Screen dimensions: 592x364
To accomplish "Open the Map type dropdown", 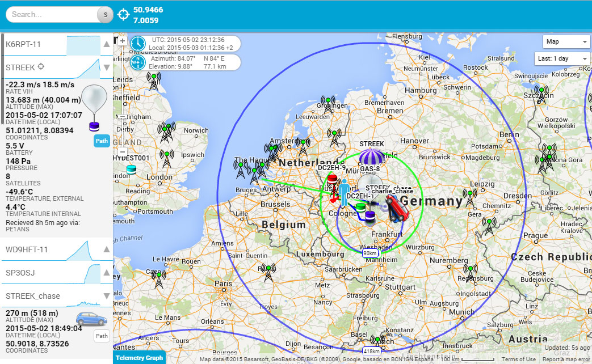I will tap(566, 41).
